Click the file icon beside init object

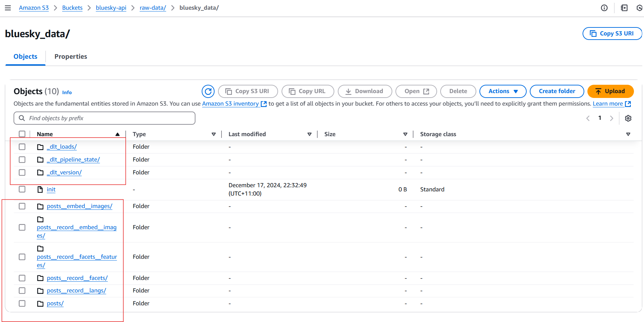coord(40,189)
